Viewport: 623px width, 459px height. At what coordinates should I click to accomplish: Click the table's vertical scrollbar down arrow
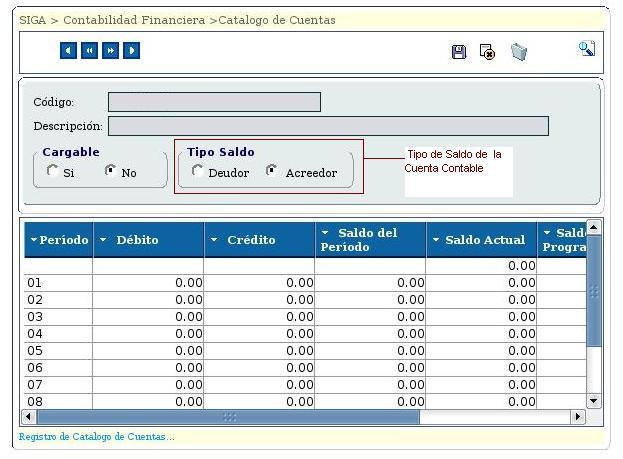click(x=593, y=401)
